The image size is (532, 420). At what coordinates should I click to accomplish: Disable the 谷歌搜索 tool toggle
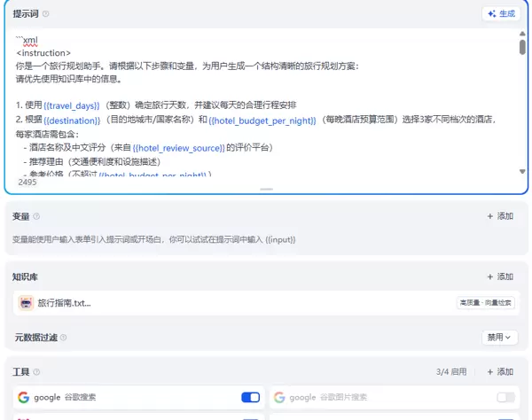coord(250,397)
